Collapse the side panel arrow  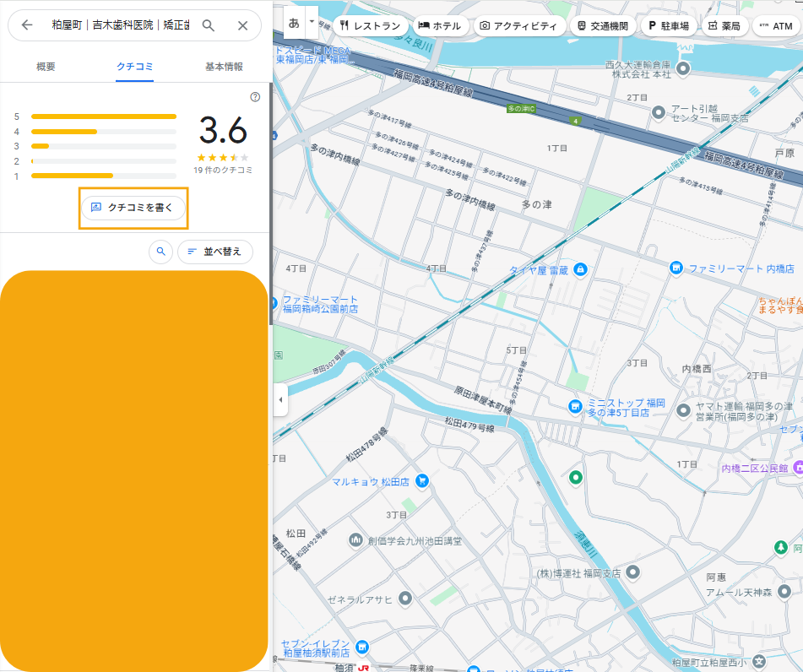tap(280, 399)
